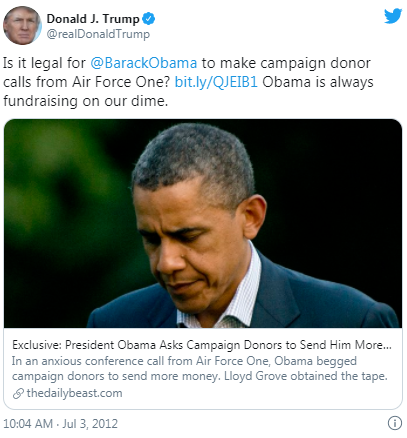Click the Twitter bird logo
This screenshot has height=438, width=407.
[x=393, y=16]
